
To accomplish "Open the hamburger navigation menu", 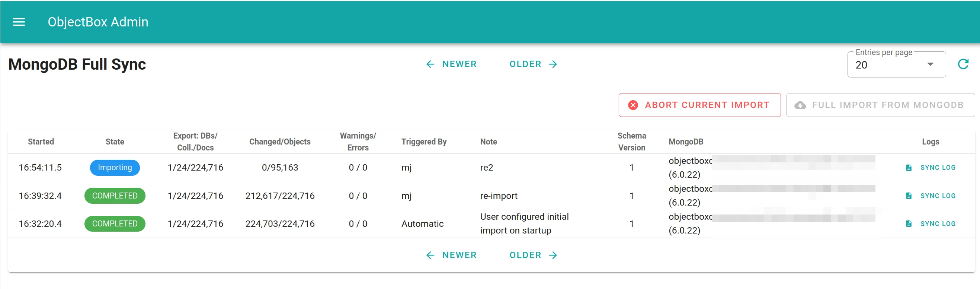I will click(19, 22).
